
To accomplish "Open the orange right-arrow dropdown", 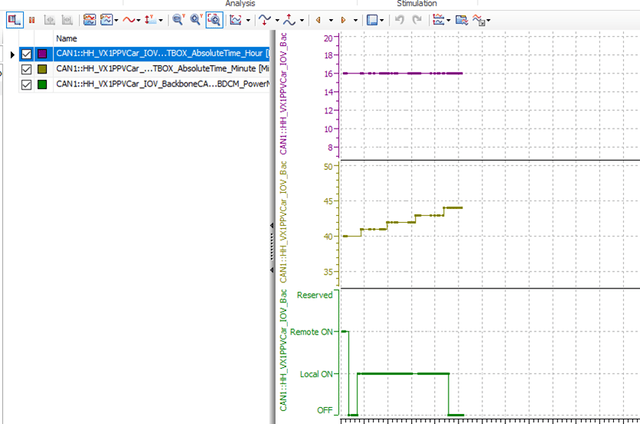I will point(355,19).
